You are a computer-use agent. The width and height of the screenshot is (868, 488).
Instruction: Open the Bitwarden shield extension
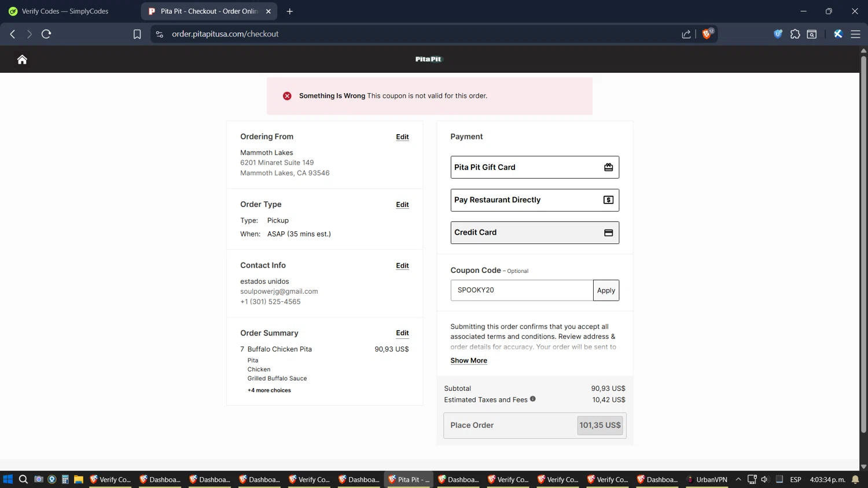click(x=778, y=34)
